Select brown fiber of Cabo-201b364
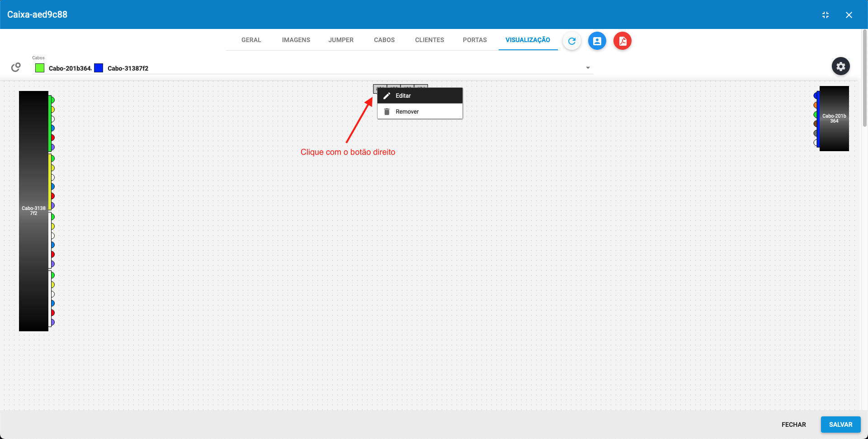The width and height of the screenshot is (868, 439). click(816, 124)
